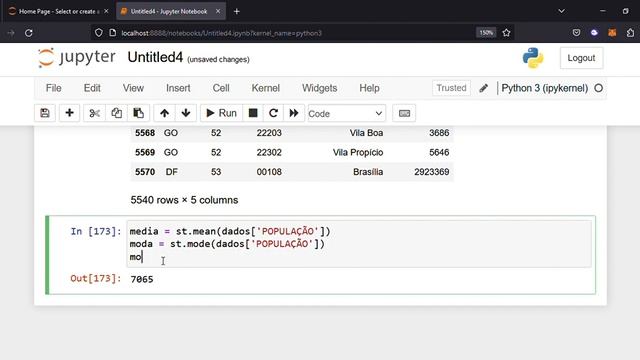Save the notebook with the floppy disk icon
The width and height of the screenshot is (640, 360).
pos(45,113)
